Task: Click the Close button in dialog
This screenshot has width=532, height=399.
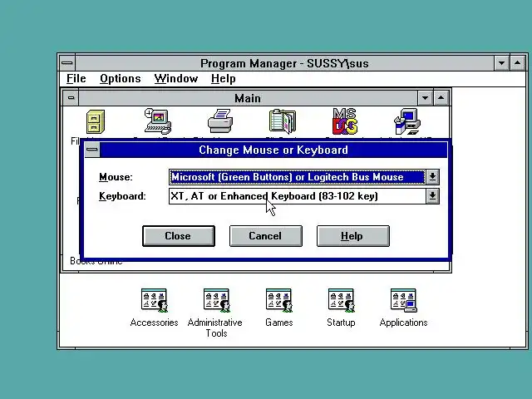Action: point(179,236)
